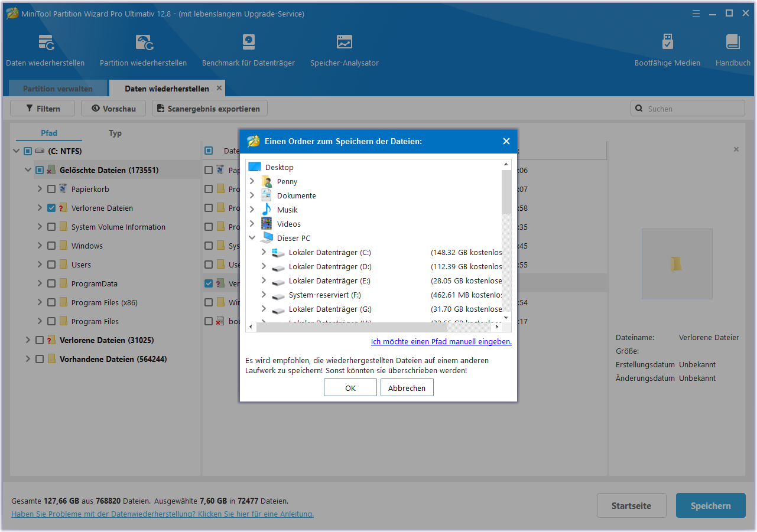The width and height of the screenshot is (757, 532).
Task: Open the Handbuch manual
Action: point(733,50)
